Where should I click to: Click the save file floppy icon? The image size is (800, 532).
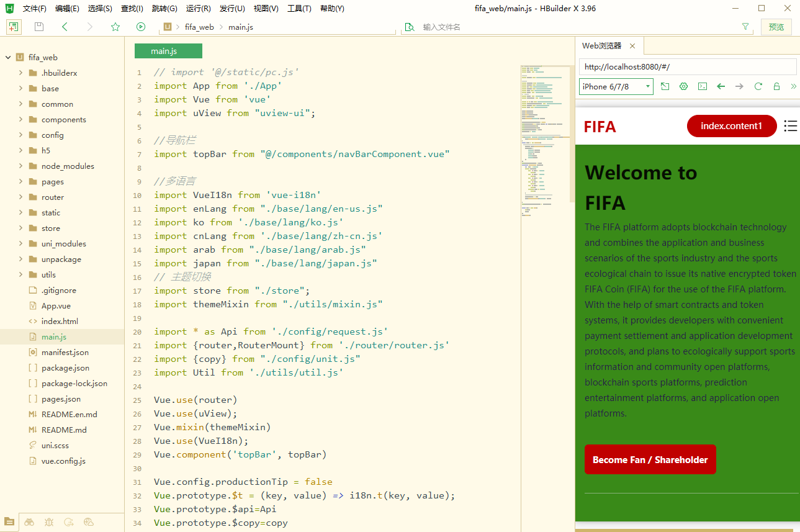click(39, 27)
